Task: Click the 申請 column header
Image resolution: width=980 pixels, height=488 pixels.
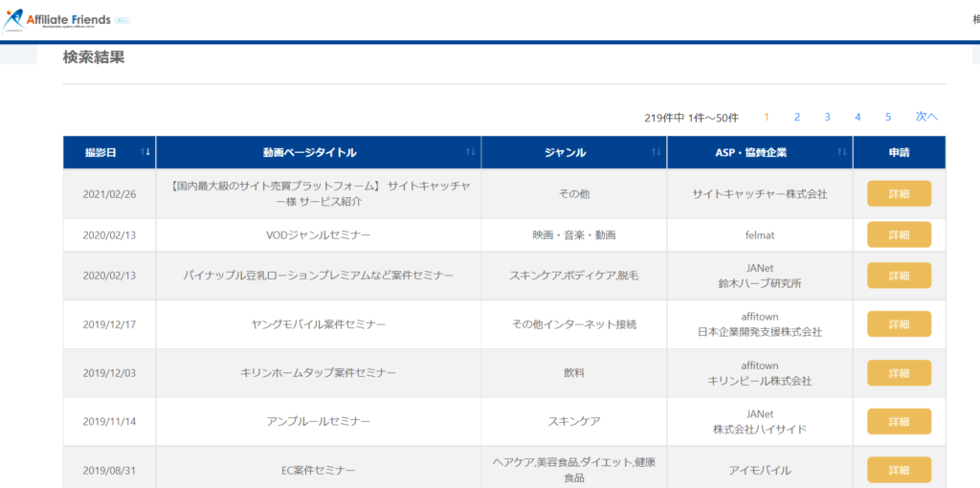Action: [x=899, y=152]
